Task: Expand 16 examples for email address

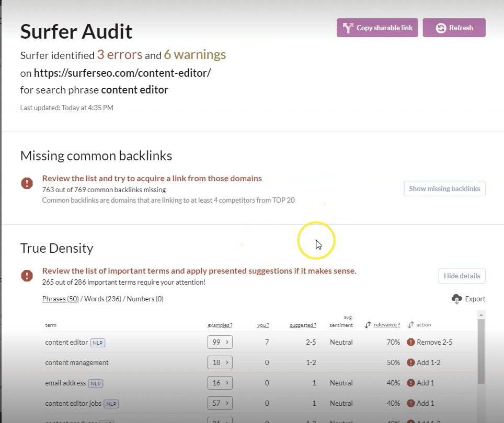Action: tap(220, 383)
